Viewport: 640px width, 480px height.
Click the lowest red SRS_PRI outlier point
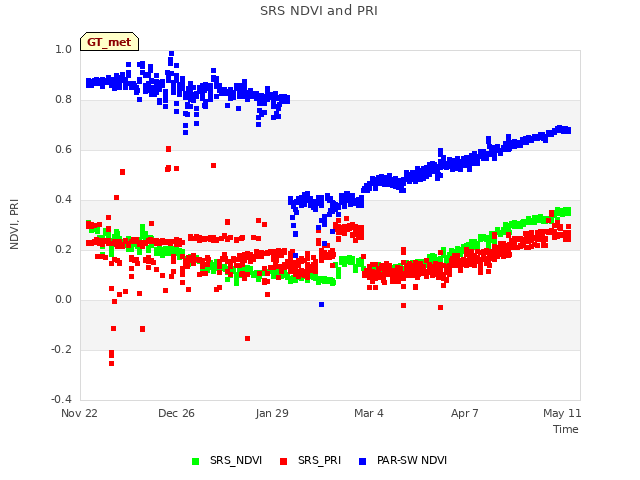click(x=111, y=363)
